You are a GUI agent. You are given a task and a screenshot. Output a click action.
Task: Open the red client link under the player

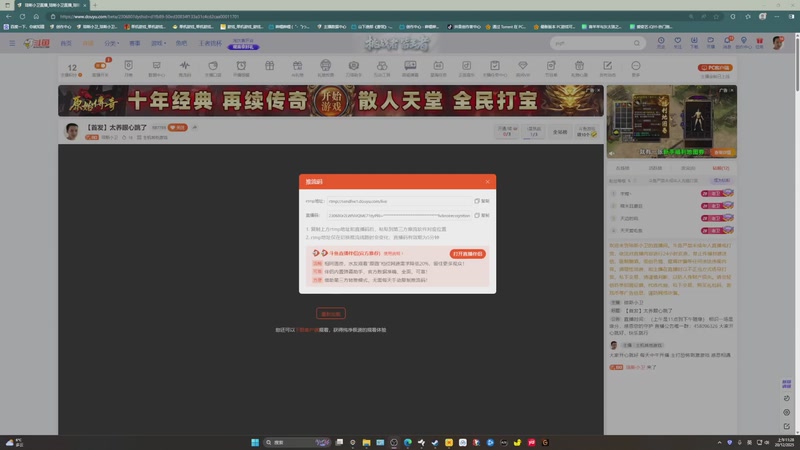(x=308, y=330)
